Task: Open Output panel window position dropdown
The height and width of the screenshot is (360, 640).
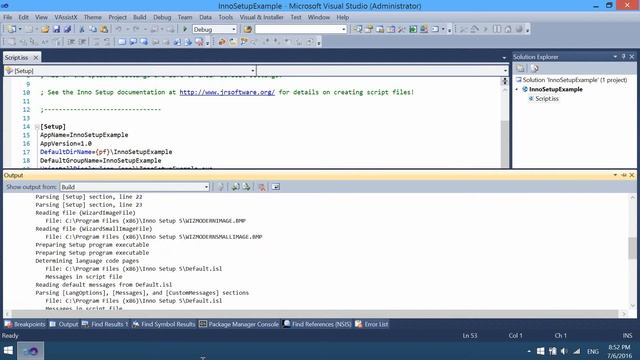Action: tap(615, 175)
